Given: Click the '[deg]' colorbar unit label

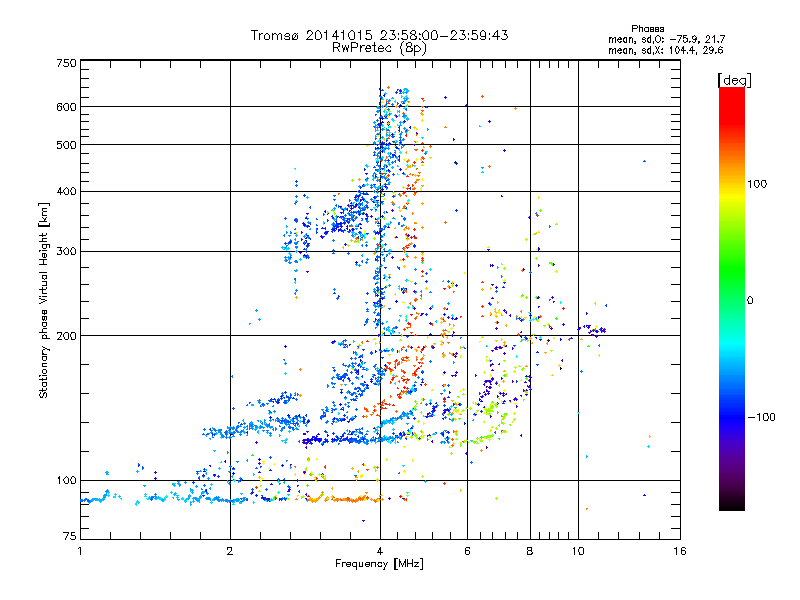Looking at the screenshot, I should 734,80.
